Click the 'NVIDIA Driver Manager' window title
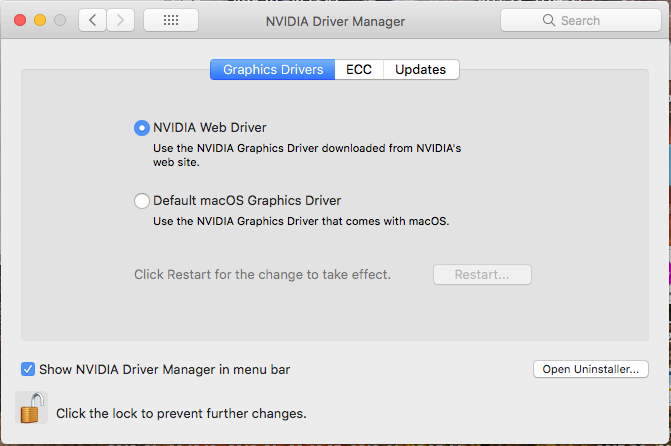The height and width of the screenshot is (446, 671). 336,21
